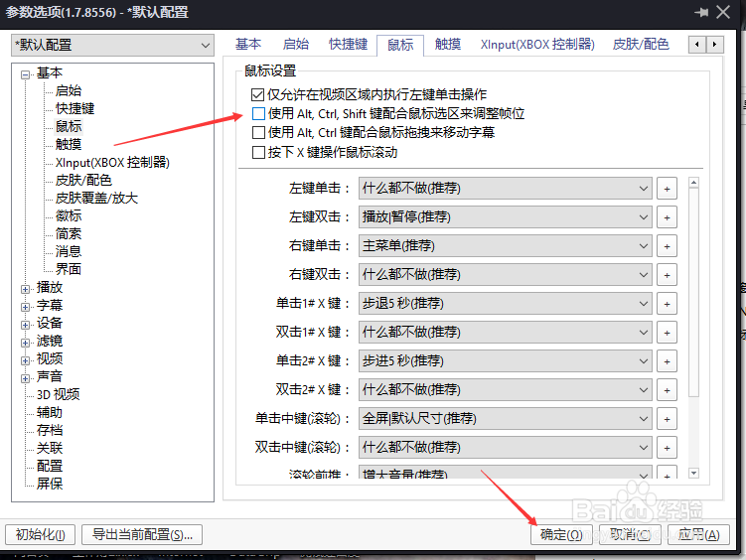The image size is (746, 560).
Task: Select 触摸 in the settings tree
Action: click(x=69, y=144)
